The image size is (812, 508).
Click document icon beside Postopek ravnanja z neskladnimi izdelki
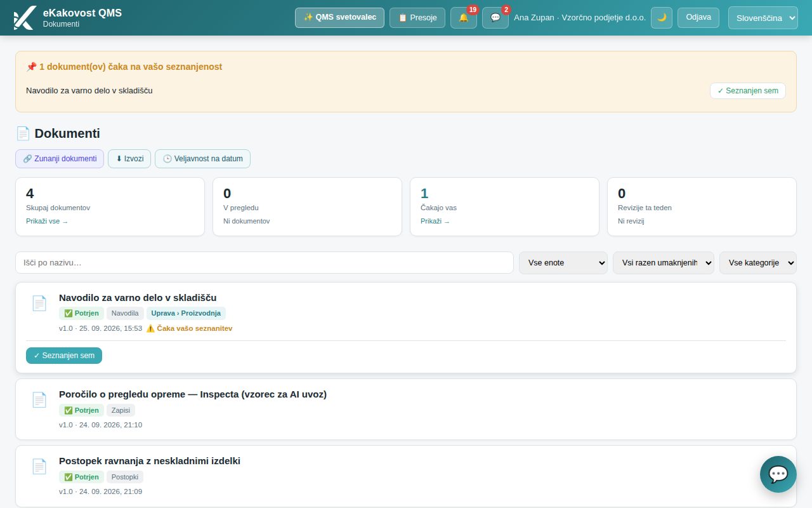point(39,466)
